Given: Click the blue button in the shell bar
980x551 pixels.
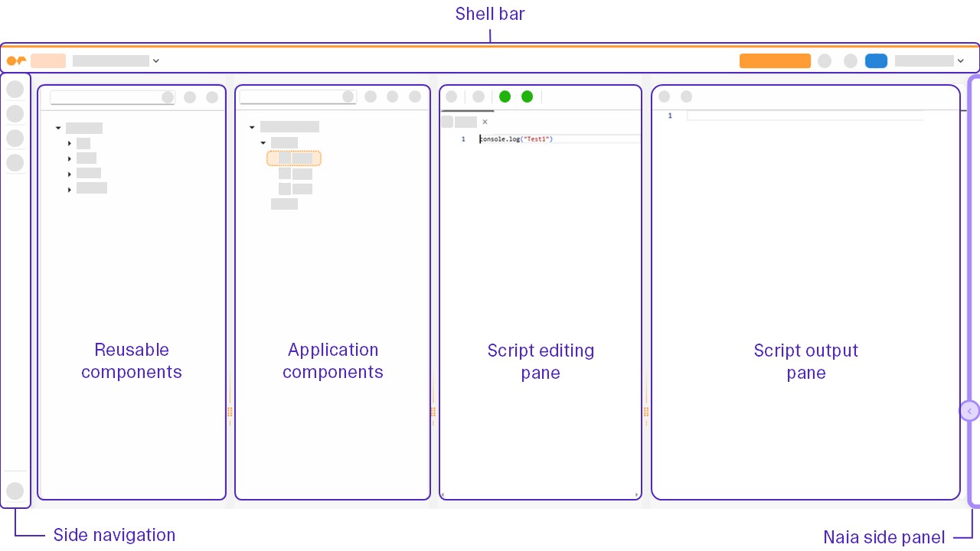Looking at the screenshot, I should click(x=876, y=60).
